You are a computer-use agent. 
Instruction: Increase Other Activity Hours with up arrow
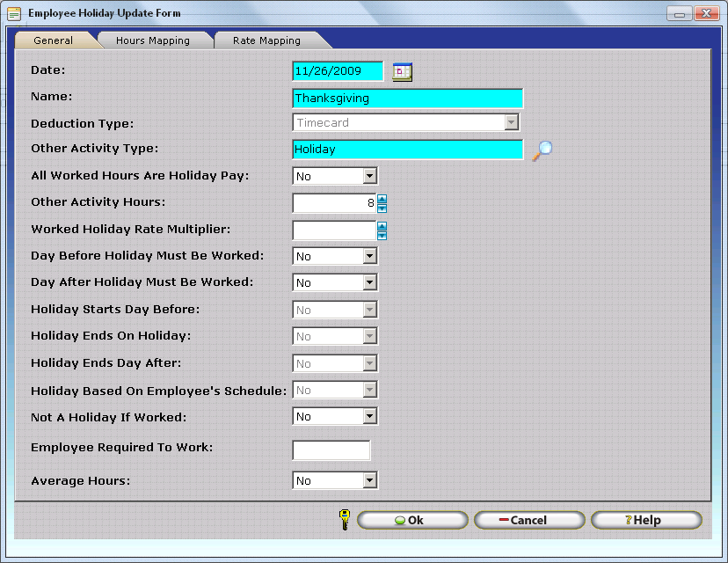coord(382,199)
